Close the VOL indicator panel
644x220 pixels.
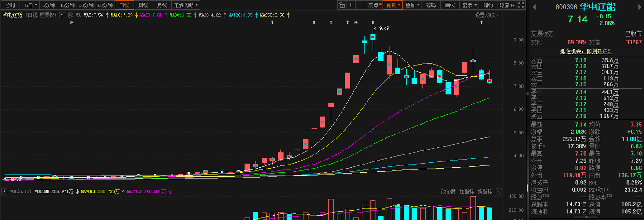pos(498,191)
